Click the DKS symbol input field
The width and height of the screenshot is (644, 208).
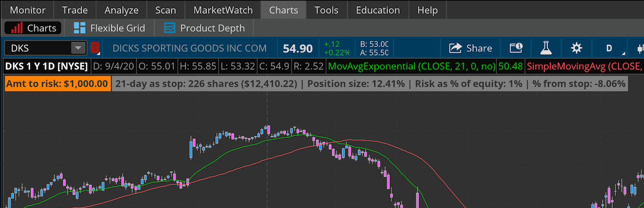38,48
